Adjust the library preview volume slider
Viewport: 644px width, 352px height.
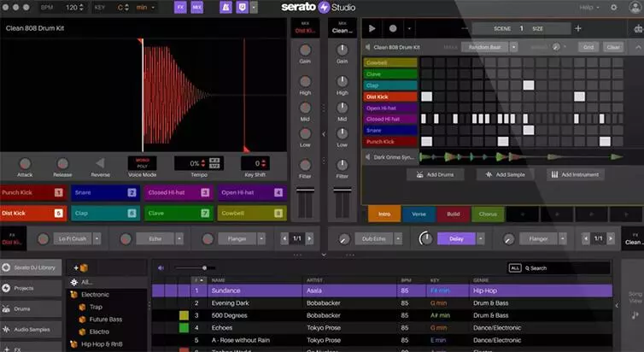(195, 267)
